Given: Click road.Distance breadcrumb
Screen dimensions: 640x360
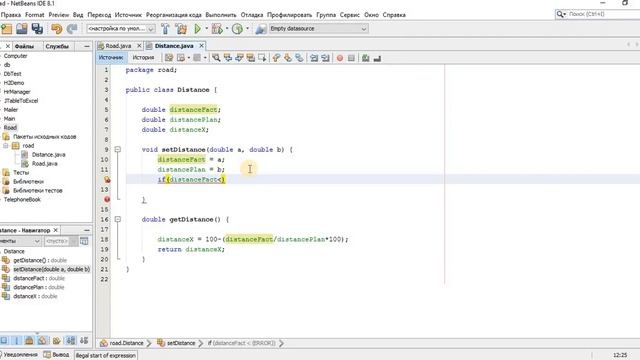Looking at the screenshot, I should click(x=122, y=343).
